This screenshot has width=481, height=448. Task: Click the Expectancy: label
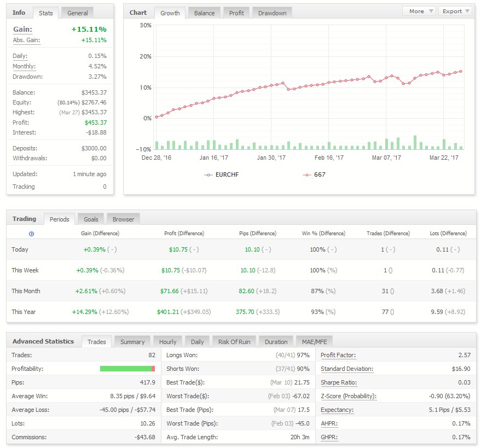point(337,410)
